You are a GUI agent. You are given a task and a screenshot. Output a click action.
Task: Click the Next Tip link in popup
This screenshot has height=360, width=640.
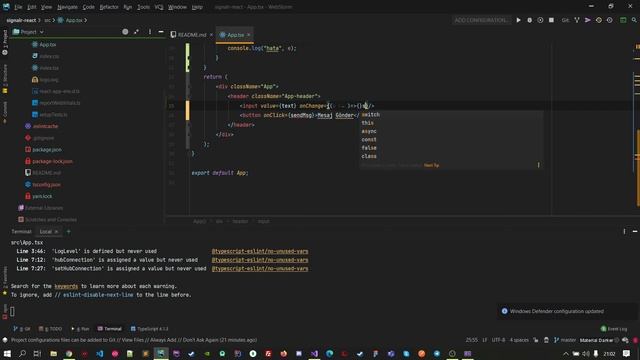[431, 165]
